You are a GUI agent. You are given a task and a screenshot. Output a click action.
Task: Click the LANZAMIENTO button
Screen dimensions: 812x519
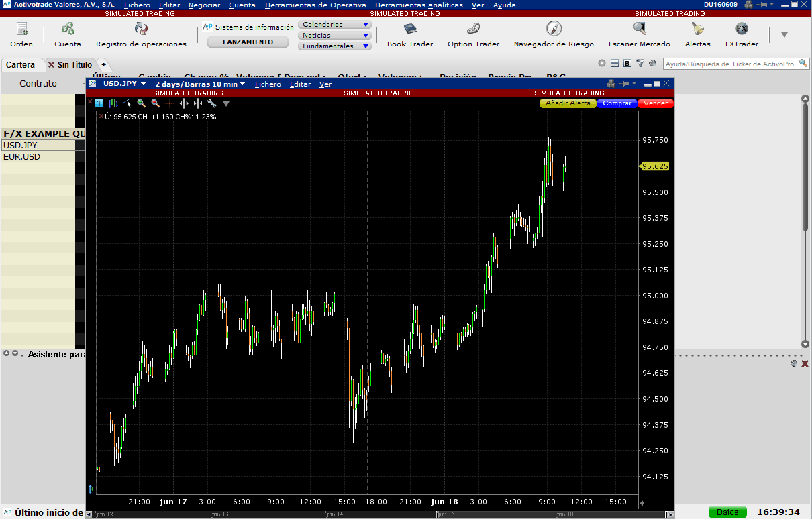tap(248, 42)
